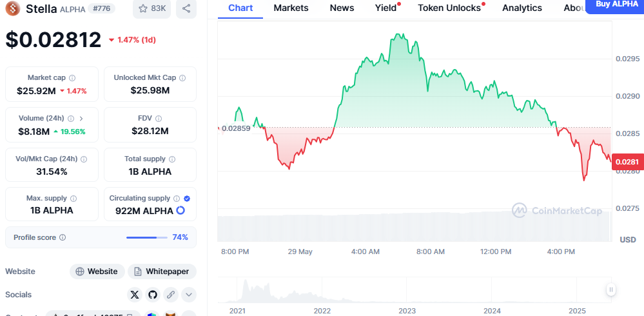Click the share icon next to watchlist
The image size is (644, 316).
tap(186, 8)
